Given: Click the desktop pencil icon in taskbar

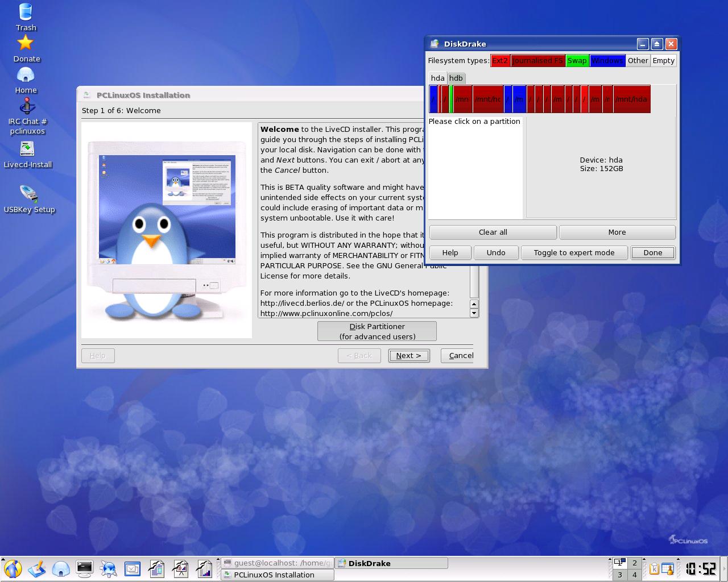Looking at the screenshot, I should (36, 568).
